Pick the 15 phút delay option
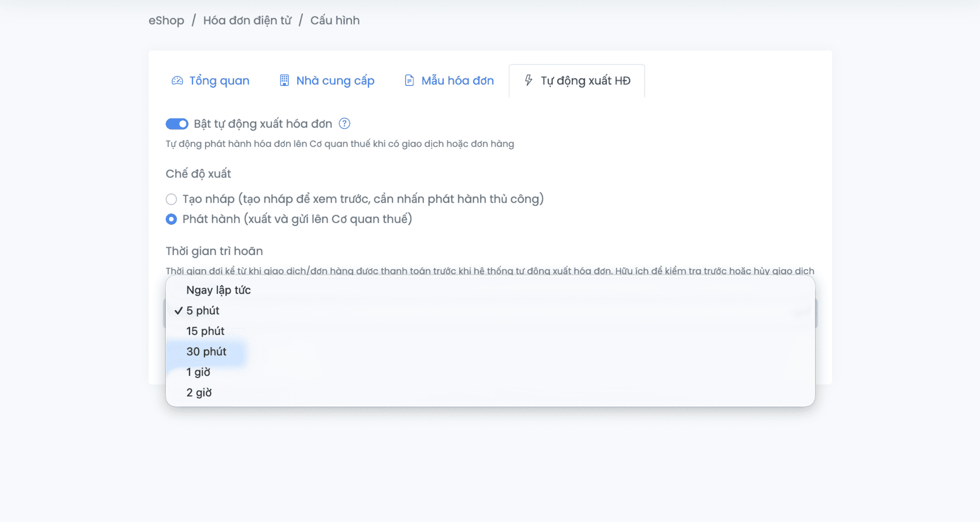This screenshot has height=522, width=980. coord(205,331)
